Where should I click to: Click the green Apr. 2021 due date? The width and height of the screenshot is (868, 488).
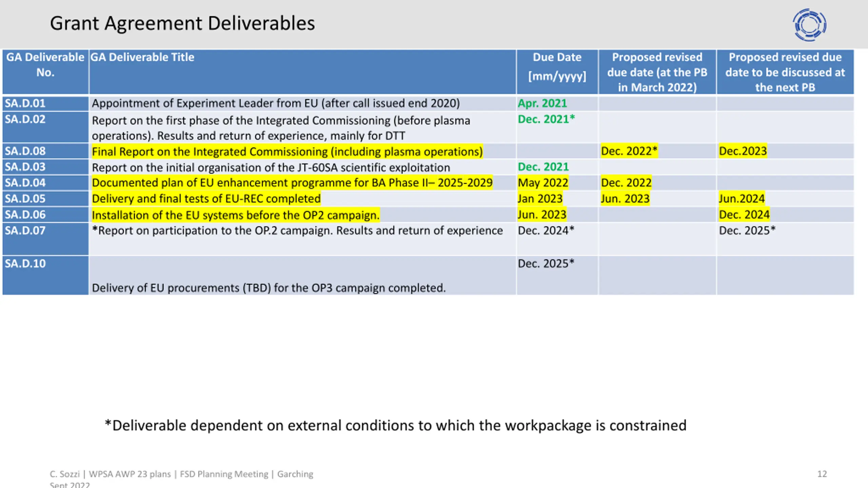click(x=542, y=103)
